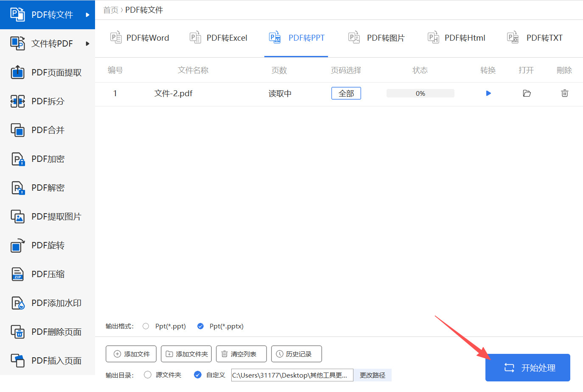Image resolution: width=583 pixels, height=392 pixels.
Task: Click the 读取中 page count cell
Action: (x=280, y=94)
